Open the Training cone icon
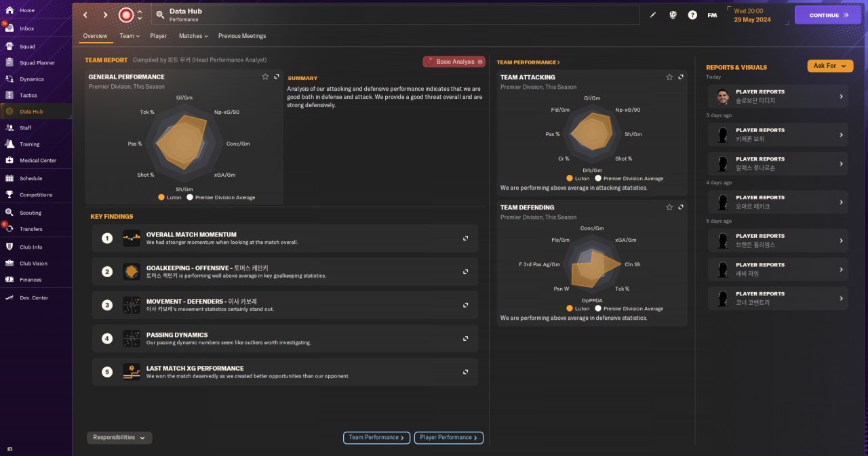Screen dimensions: 868x456 coord(9,144)
